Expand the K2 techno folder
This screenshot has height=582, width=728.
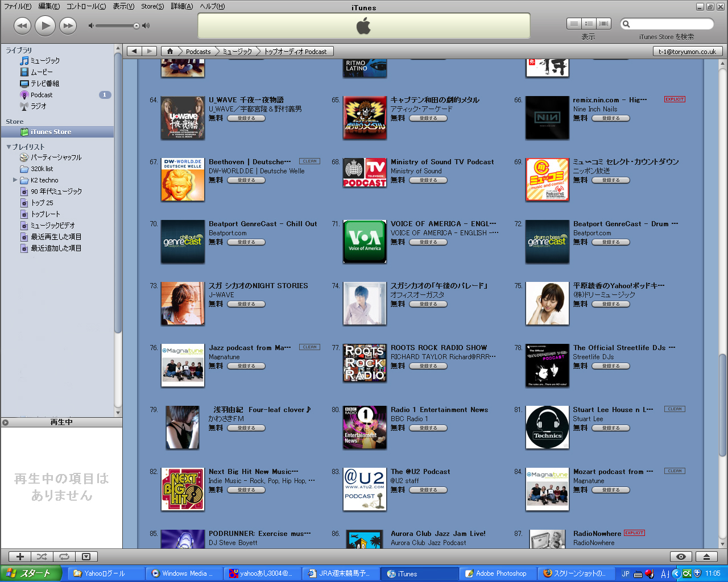click(x=15, y=180)
